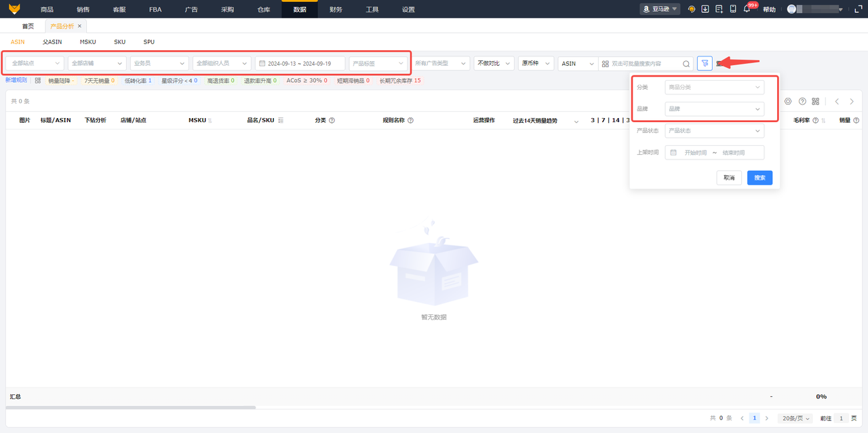Open the notification bell with 99+ badge

[748, 9]
